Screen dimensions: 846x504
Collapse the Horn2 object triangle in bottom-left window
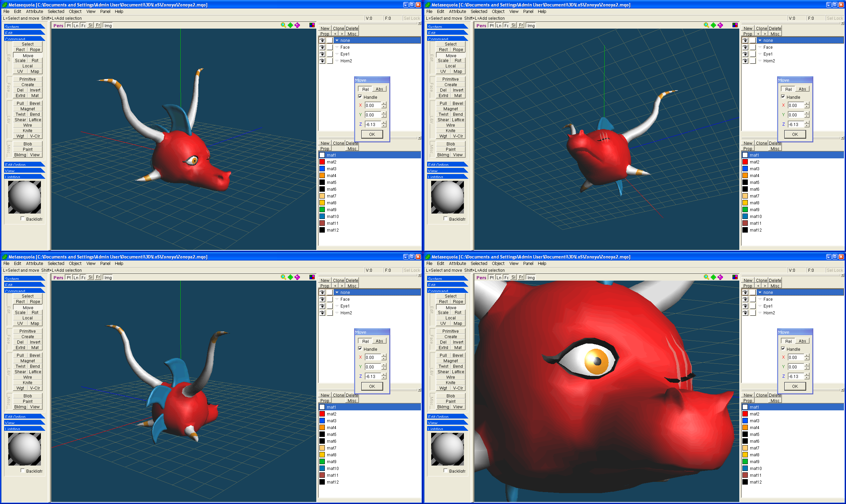(337, 313)
